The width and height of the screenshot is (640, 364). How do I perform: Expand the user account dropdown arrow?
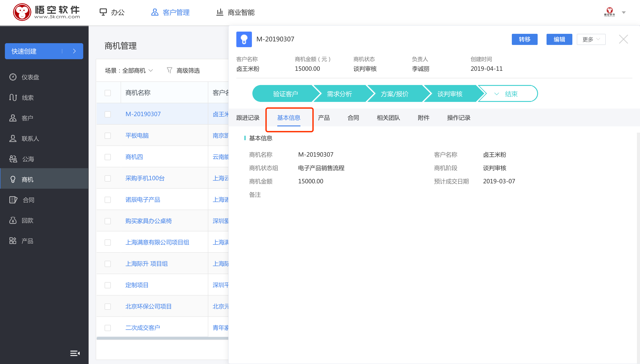click(x=624, y=12)
